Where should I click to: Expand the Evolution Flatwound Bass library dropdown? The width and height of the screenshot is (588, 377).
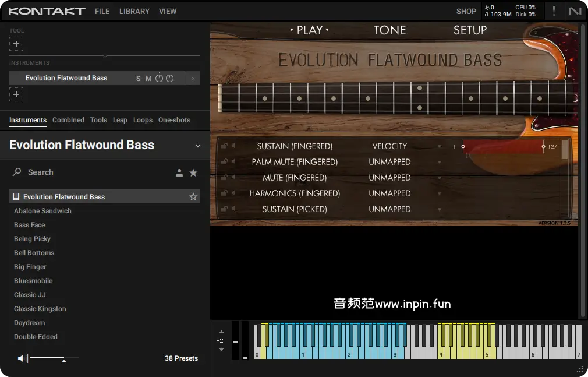pyautogui.click(x=198, y=146)
